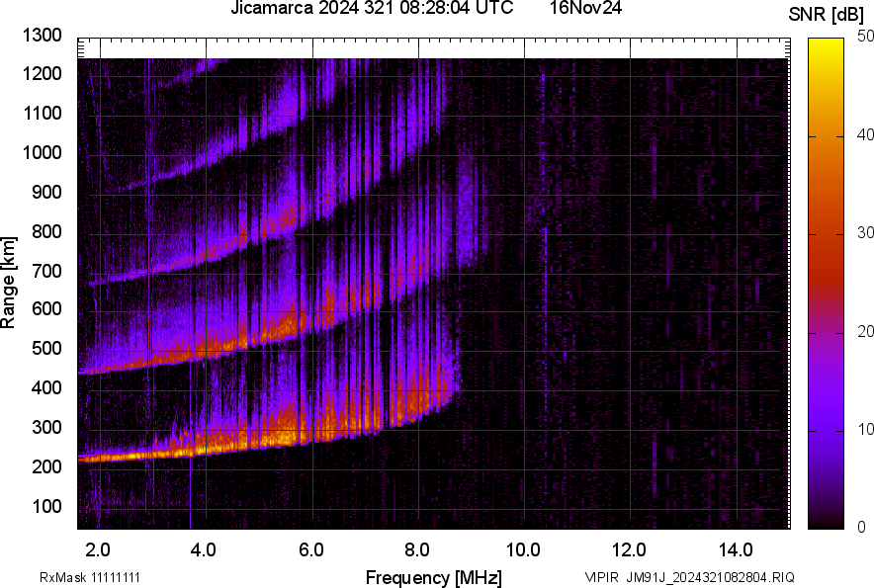The image size is (874, 588).
Task: Click the range tick label 100
Action: click(46, 506)
